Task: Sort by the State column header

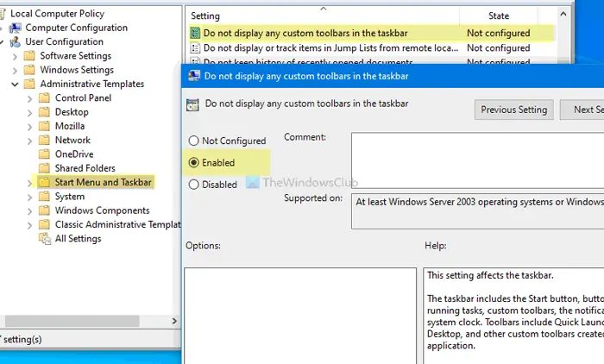Action: [499, 16]
